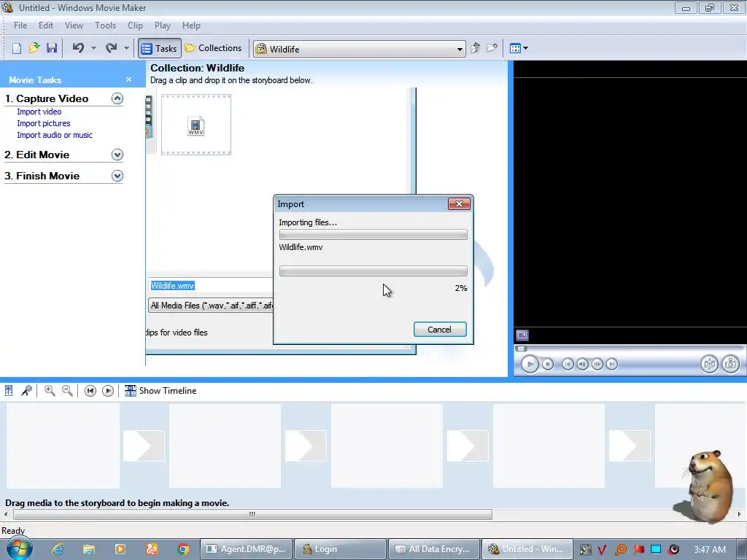747x560 pixels.
Task: Open the Wildlife collection combo box
Action: pyautogui.click(x=360, y=49)
